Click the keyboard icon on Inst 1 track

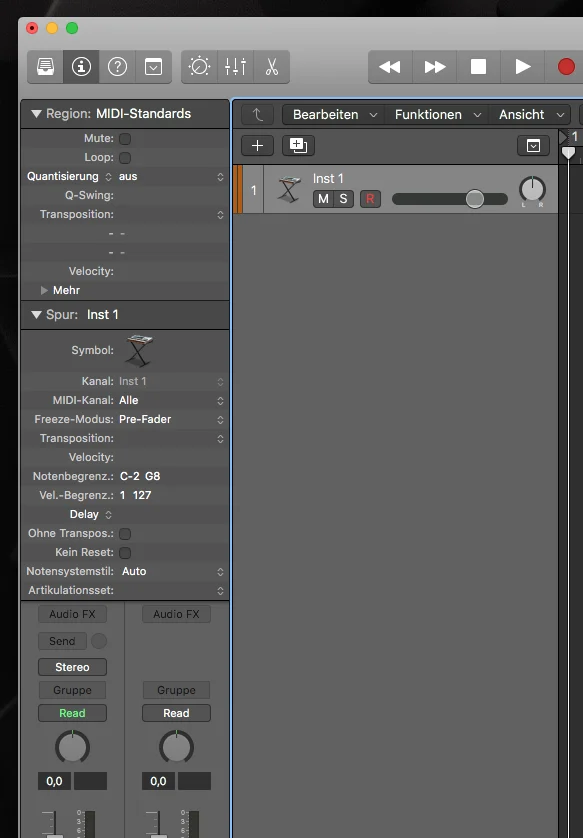pos(289,190)
